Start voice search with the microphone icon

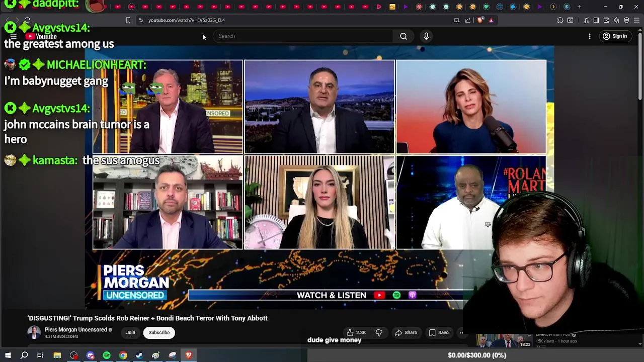pyautogui.click(x=426, y=36)
